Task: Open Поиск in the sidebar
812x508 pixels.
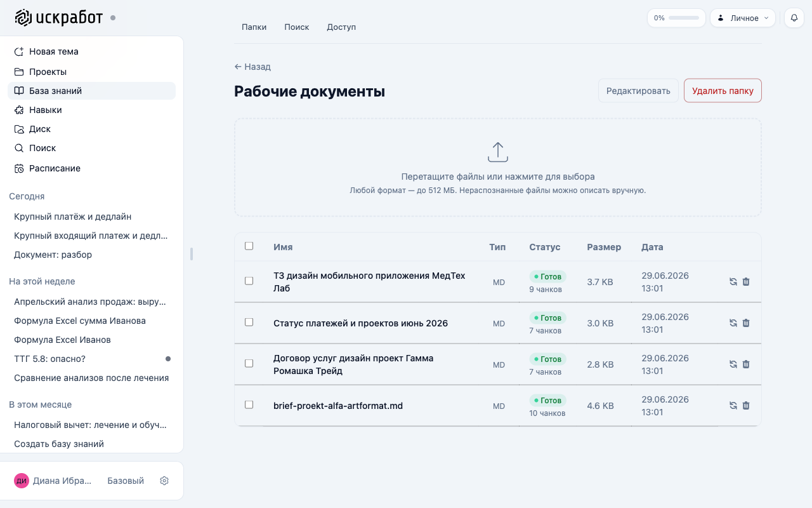Action: [91, 148]
